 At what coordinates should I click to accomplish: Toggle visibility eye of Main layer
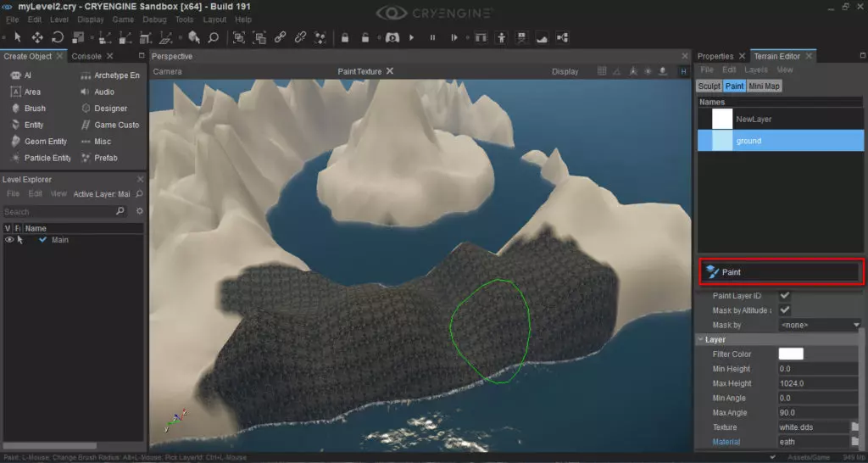pyautogui.click(x=9, y=240)
